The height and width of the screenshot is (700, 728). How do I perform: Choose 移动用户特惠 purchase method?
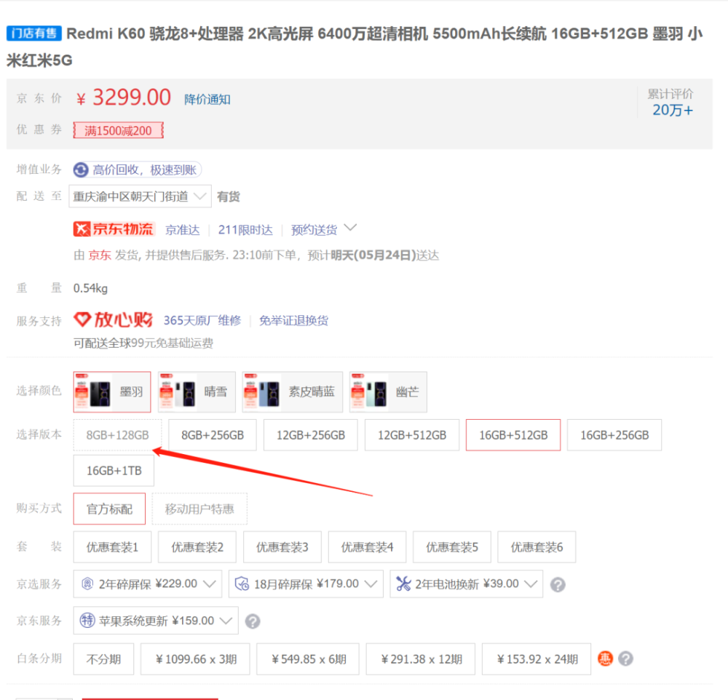(x=199, y=509)
